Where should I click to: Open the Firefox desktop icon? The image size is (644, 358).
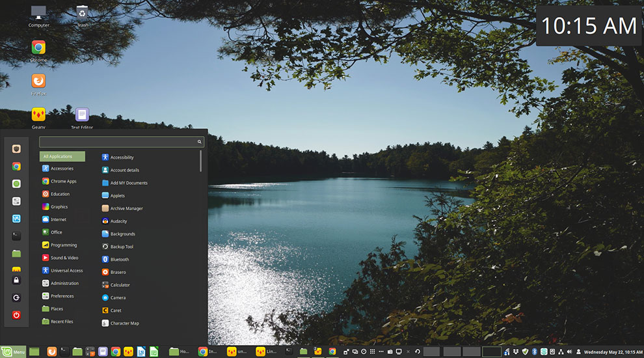click(38, 81)
